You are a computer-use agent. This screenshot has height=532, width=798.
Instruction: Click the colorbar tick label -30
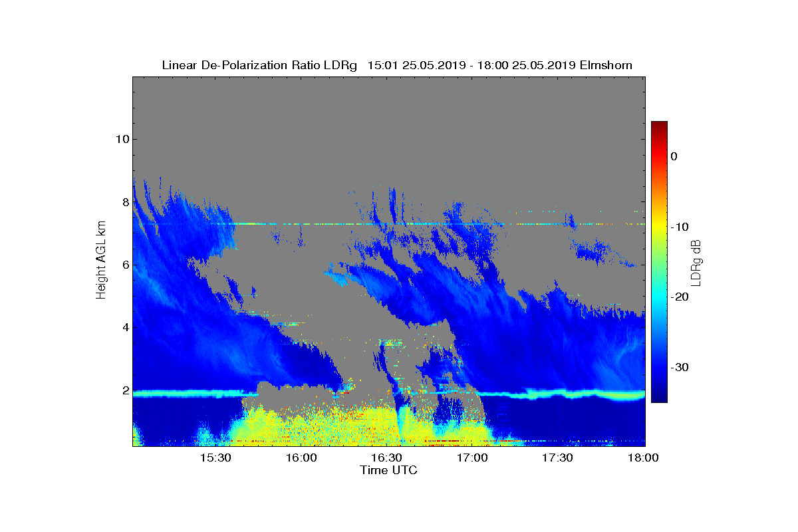point(679,367)
